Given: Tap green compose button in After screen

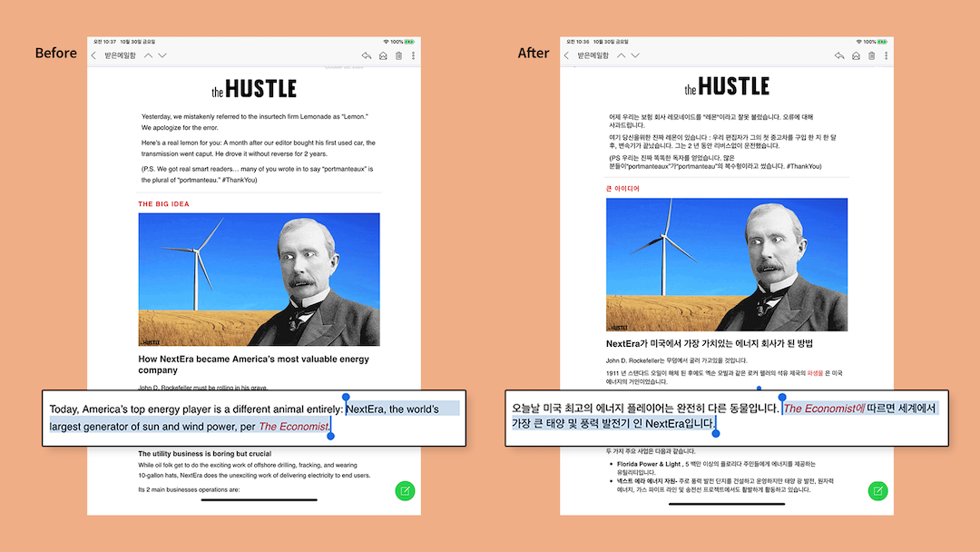Looking at the screenshot, I should [878, 491].
